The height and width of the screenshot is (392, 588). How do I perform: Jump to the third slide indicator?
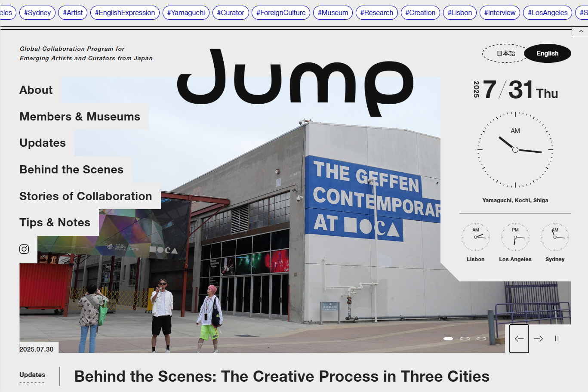tap(481, 339)
